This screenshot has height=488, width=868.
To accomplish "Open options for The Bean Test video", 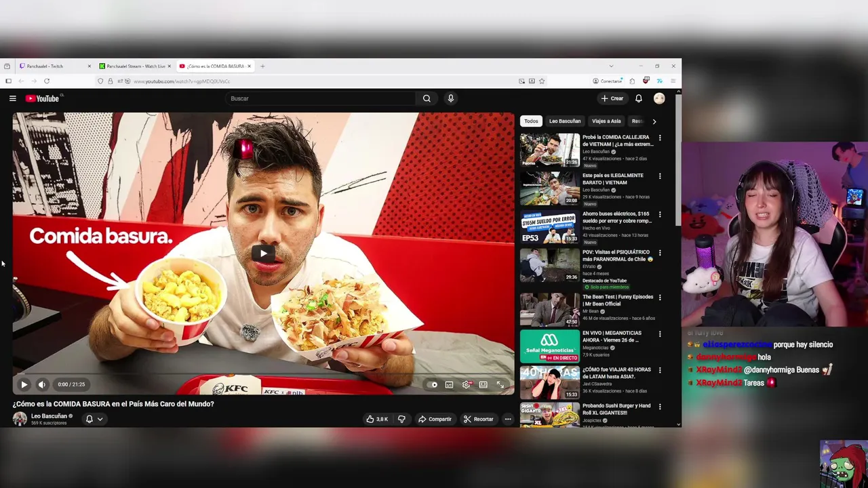I will 660,298.
